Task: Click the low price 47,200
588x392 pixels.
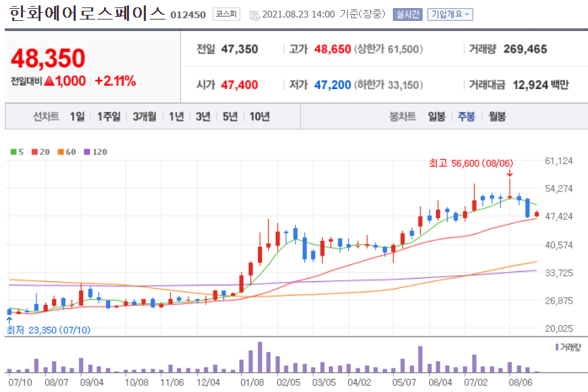Action: click(333, 85)
